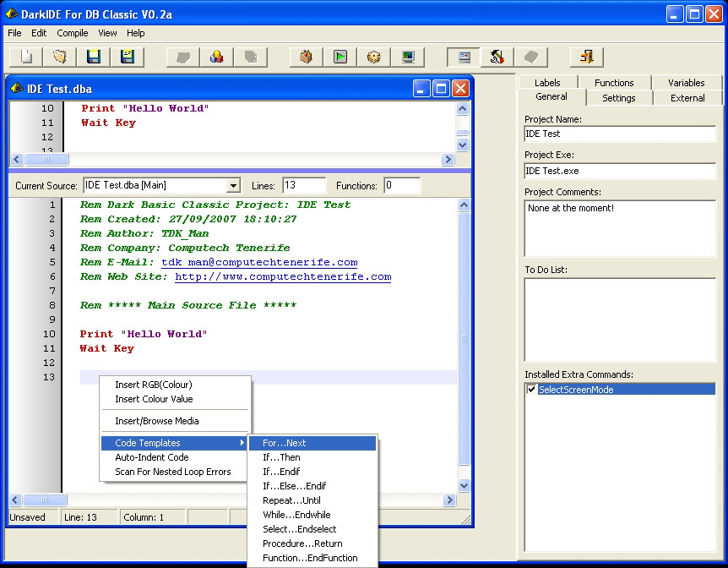Screen dimensions: 728x568
Task: Click the exit door icon in toolbar
Action: pyautogui.click(x=587, y=57)
